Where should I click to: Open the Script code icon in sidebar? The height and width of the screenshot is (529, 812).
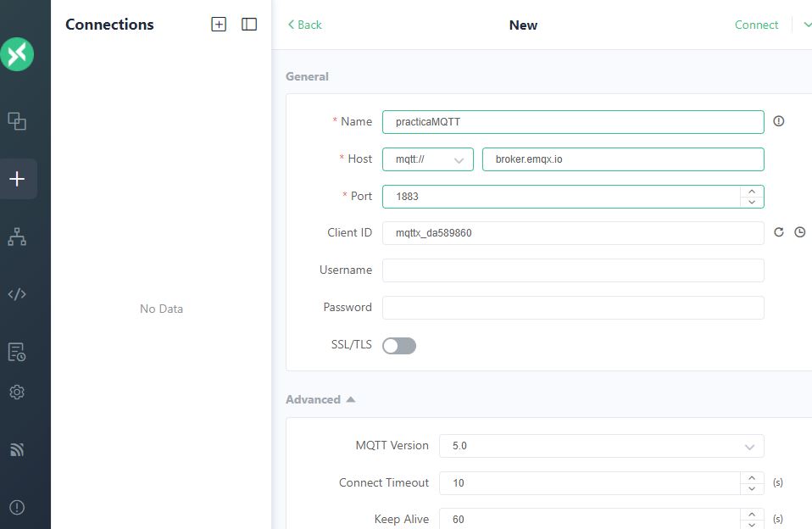(x=17, y=294)
